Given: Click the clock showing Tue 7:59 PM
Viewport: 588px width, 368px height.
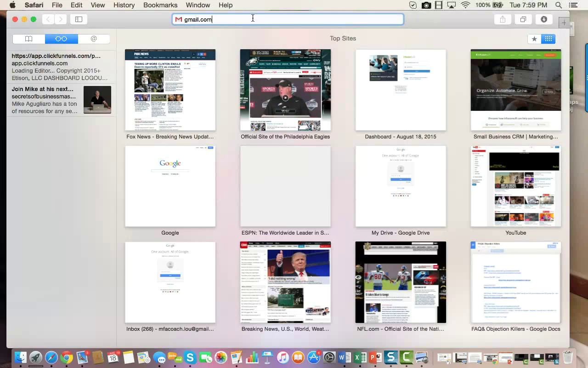Looking at the screenshot, I should [528, 5].
